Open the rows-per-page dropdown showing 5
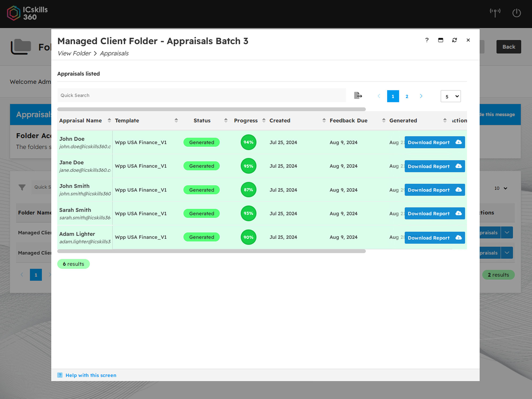The width and height of the screenshot is (532, 399). coord(451,96)
